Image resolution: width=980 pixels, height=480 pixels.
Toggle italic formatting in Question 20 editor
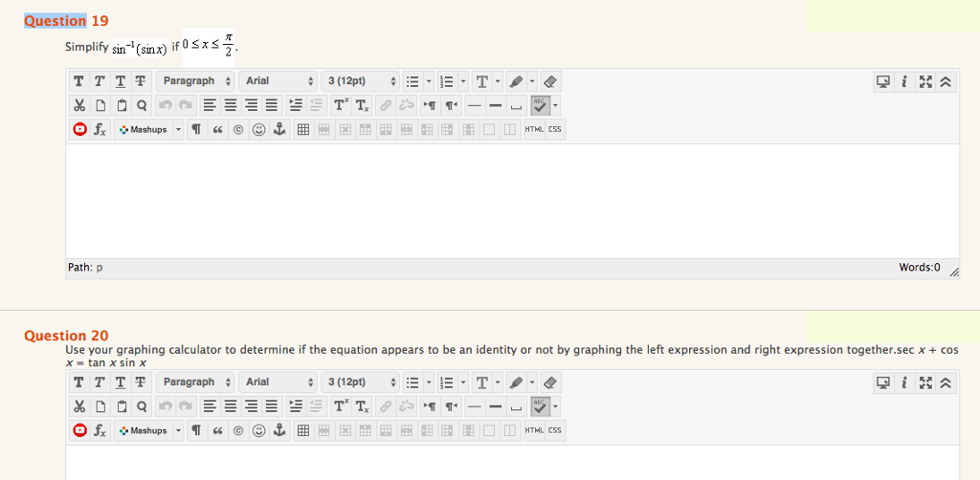(x=100, y=382)
